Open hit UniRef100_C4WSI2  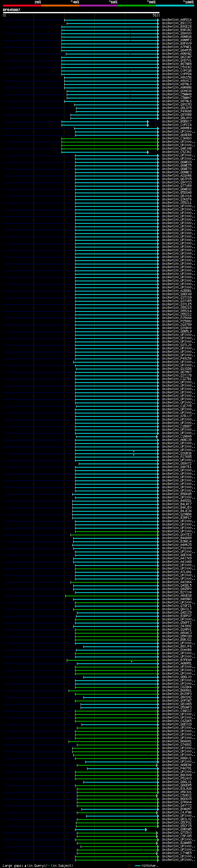(x=177, y=711)
